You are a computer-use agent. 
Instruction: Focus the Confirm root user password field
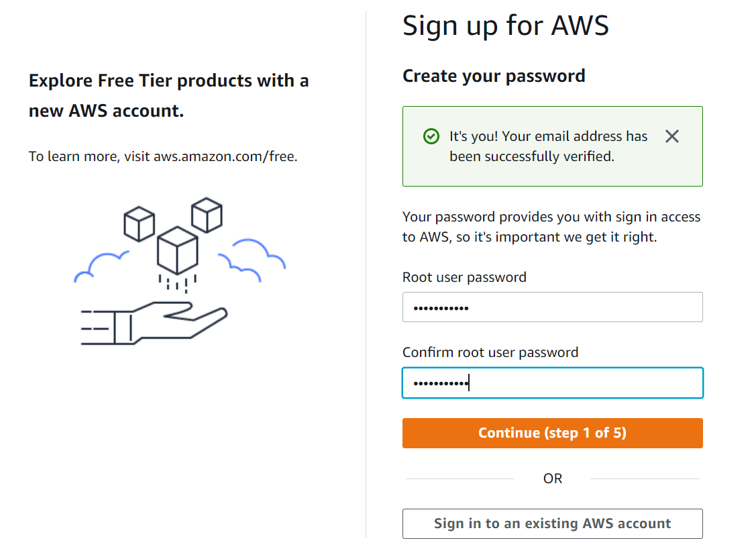pyautogui.click(x=552, y=383)
